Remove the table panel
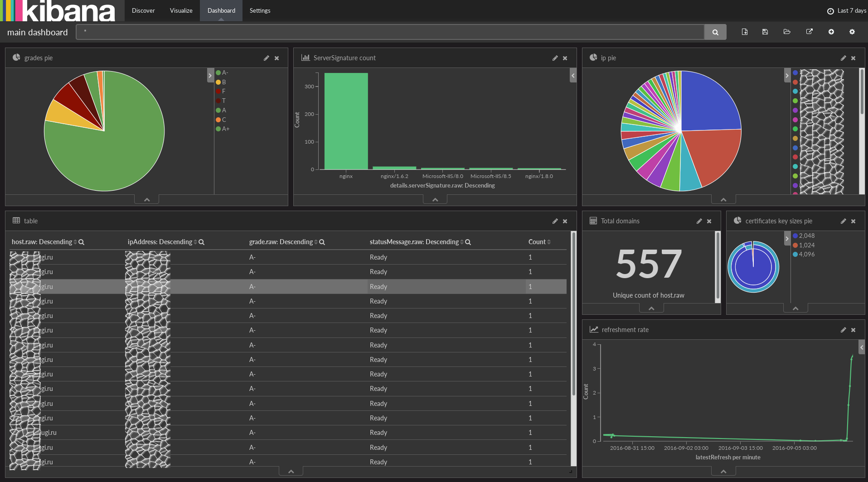This screenshot has width=868, height=482. click(x=565, y=221)
